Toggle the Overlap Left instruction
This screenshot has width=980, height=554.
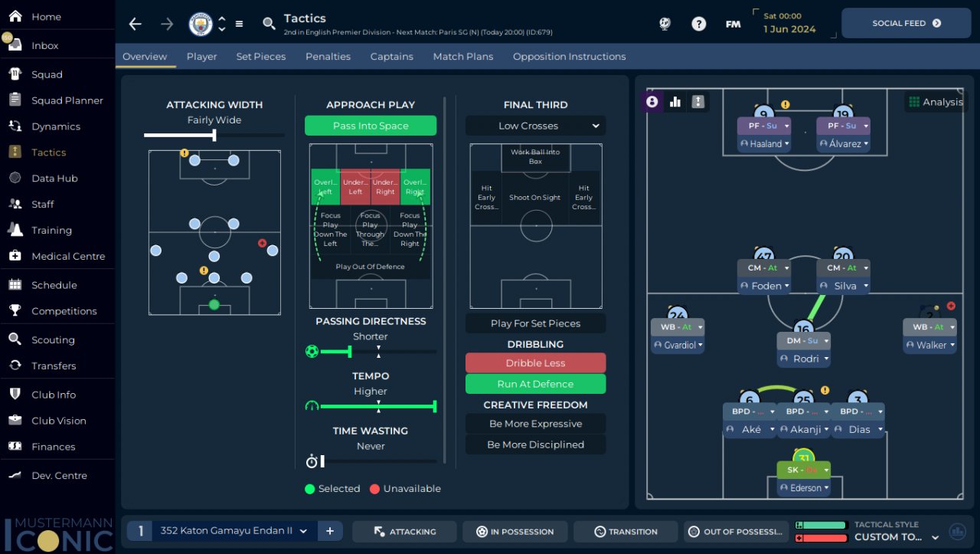[325, 187]
